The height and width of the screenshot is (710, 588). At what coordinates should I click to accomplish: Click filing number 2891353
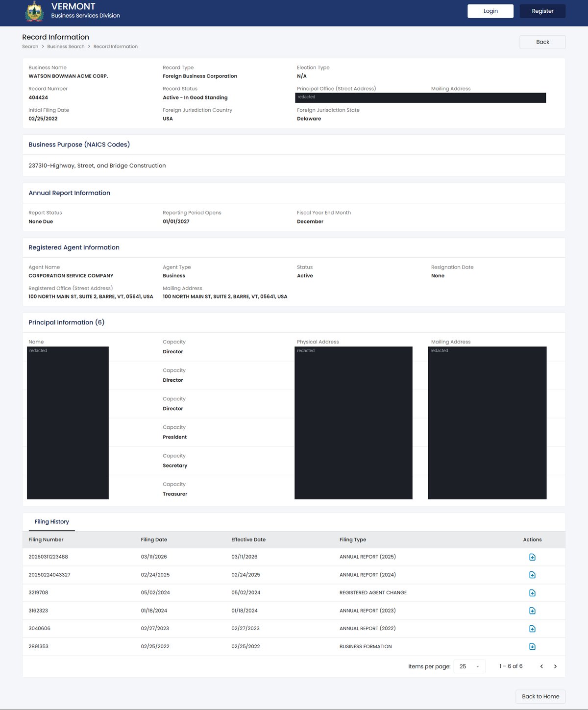click(x=38, y=646)
